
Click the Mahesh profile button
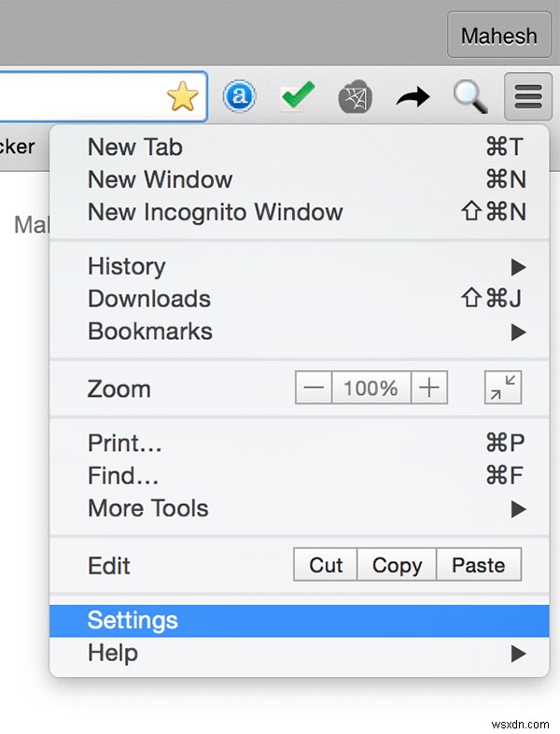(499, 35)
